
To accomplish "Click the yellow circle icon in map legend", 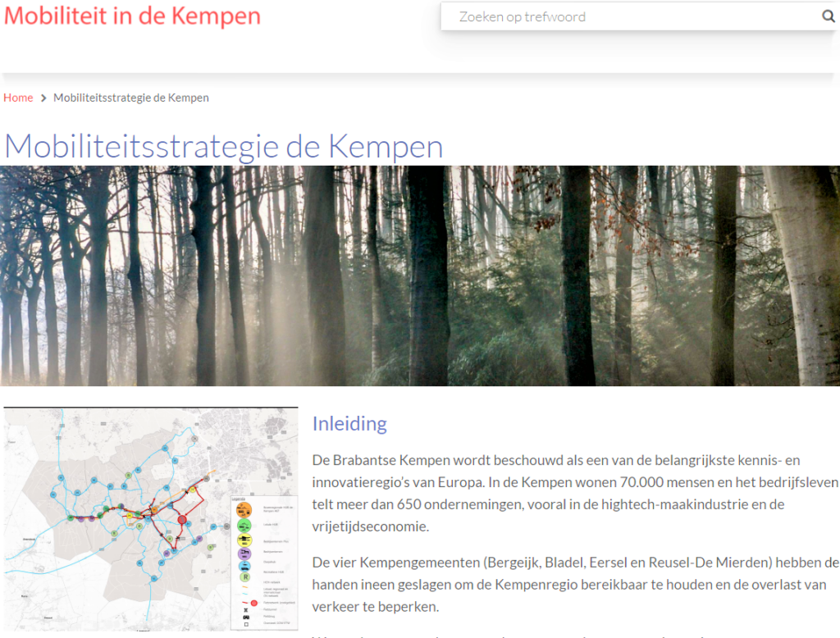I will [244, 540].
